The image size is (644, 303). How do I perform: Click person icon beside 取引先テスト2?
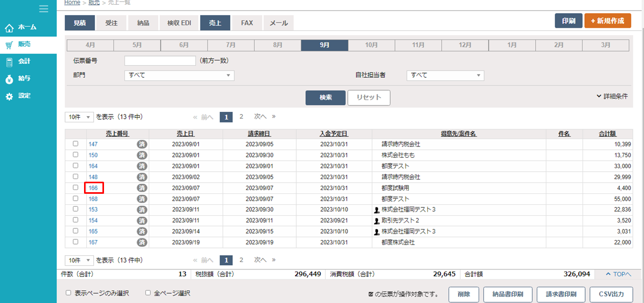(x=376, y=221)
